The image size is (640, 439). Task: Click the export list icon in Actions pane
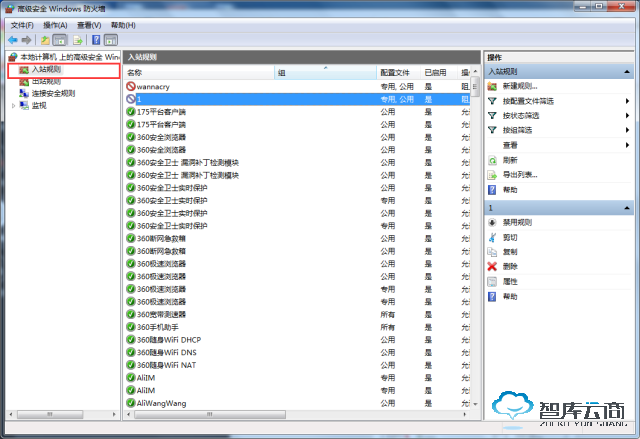click(492, 175)
